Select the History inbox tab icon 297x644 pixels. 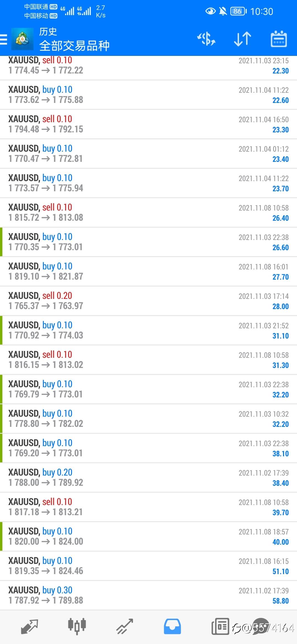coord(172,627)
